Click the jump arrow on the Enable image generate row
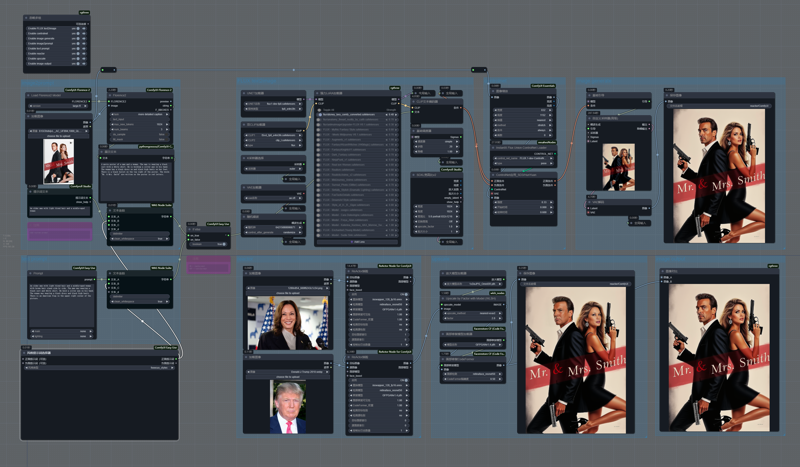Screen dimensions: 800x467 point(84,39)
